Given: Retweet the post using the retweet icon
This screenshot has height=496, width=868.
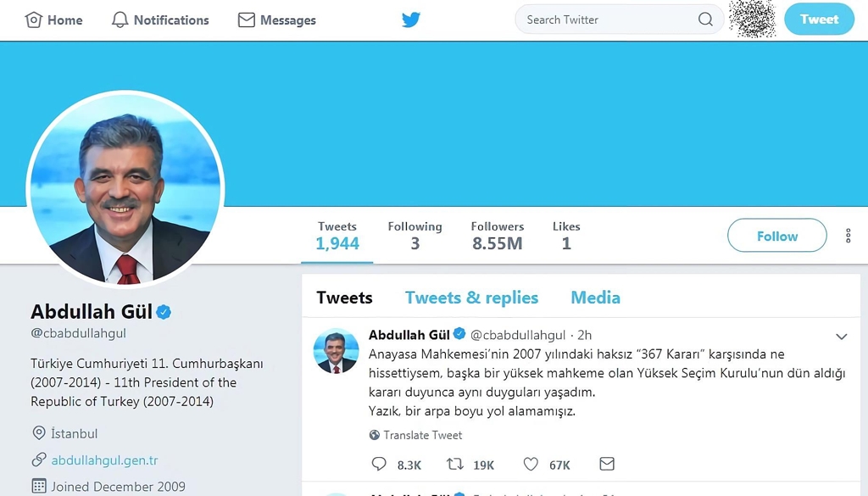Looking at the screenshot, I should [x=455, y=464].
